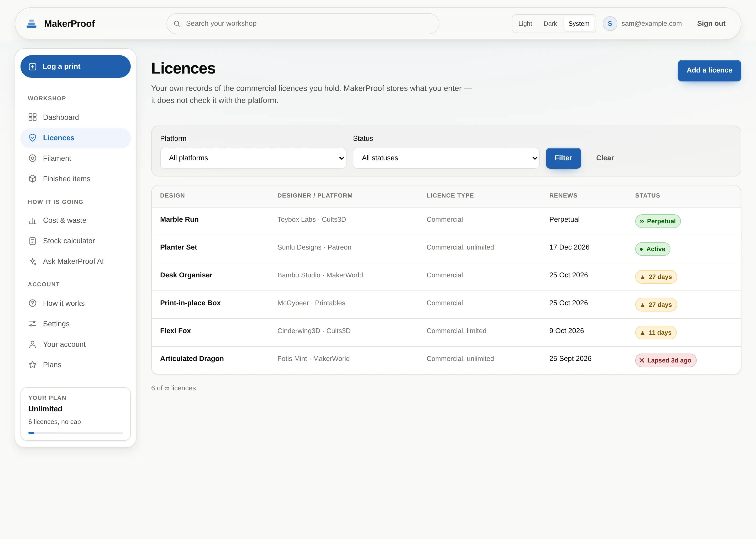The height and width of the screenshot is (539, 756).
Task: Clear the licence filters
Action: [605, 158]
